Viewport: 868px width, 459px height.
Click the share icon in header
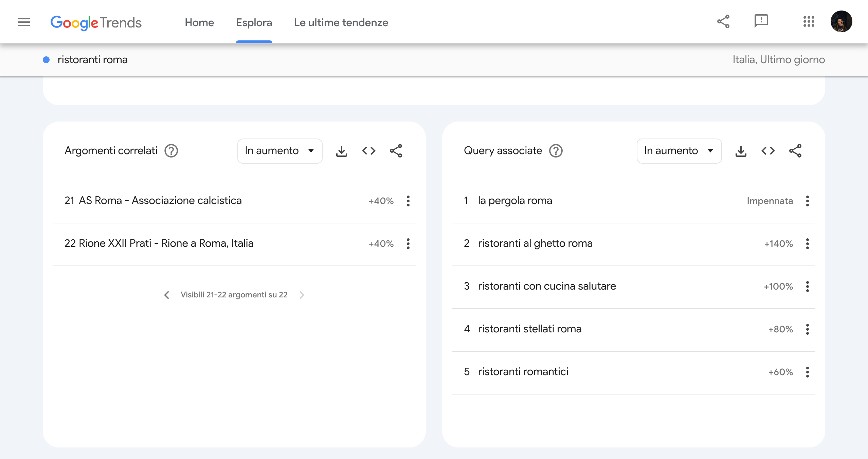[x=723, y=22]
